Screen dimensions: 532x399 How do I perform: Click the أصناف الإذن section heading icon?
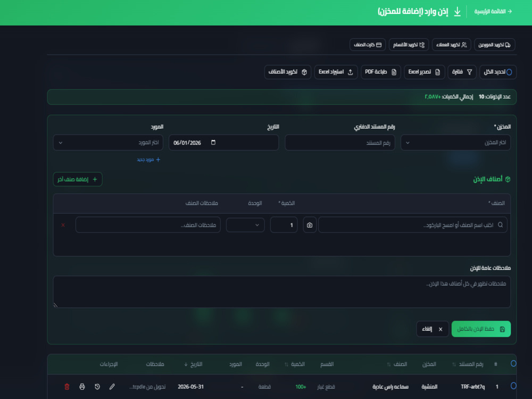(x=508, y=179)
